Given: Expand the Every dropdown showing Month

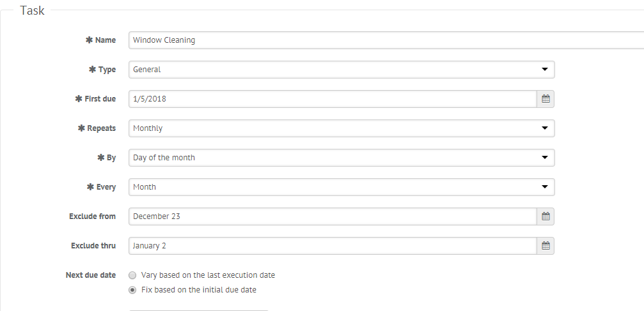Looking at the screenshot, I should (342, 186).
